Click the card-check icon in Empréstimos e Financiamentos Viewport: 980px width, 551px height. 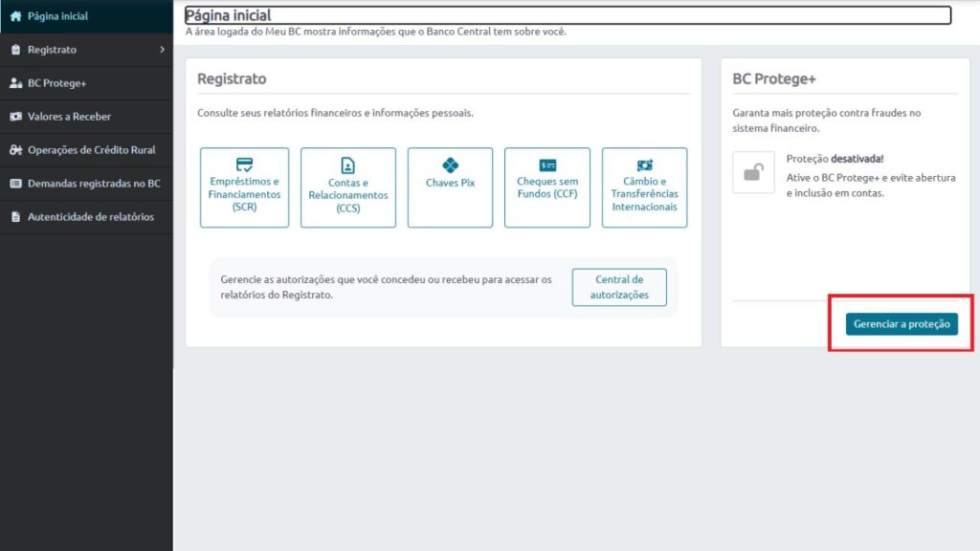click(x=244, y=165)
